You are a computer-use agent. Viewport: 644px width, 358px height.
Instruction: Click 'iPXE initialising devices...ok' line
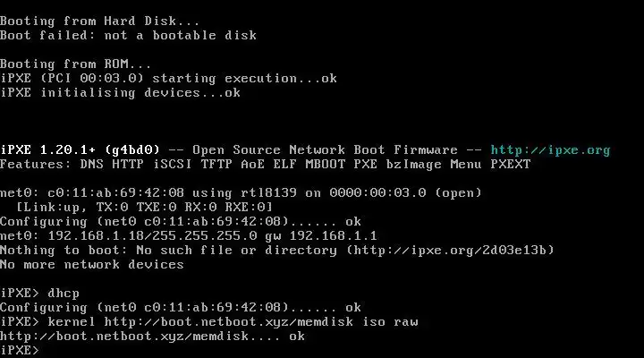(x=121, y=93)
